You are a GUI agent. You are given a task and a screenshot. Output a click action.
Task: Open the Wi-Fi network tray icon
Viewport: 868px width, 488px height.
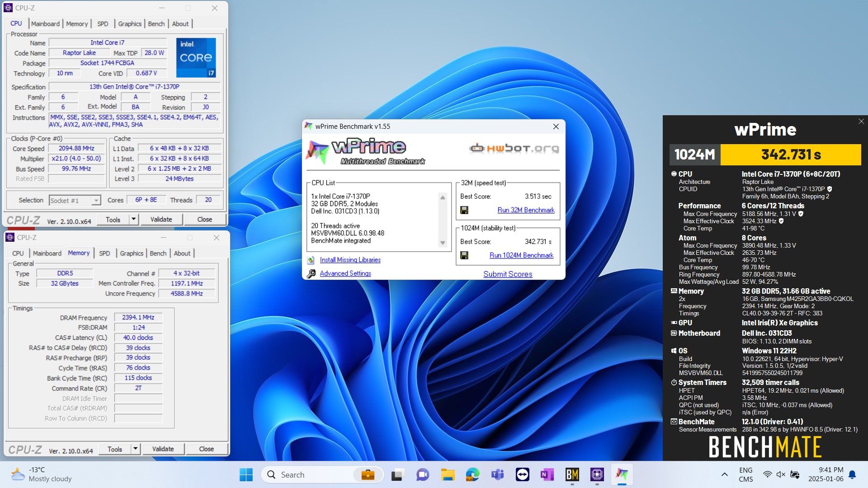(767, 474)
